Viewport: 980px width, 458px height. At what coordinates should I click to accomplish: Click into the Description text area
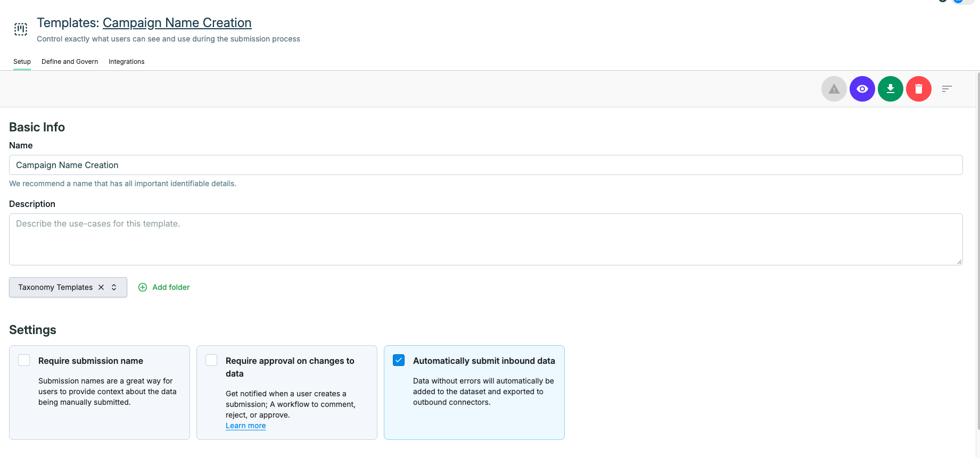[x=486, y=239]
